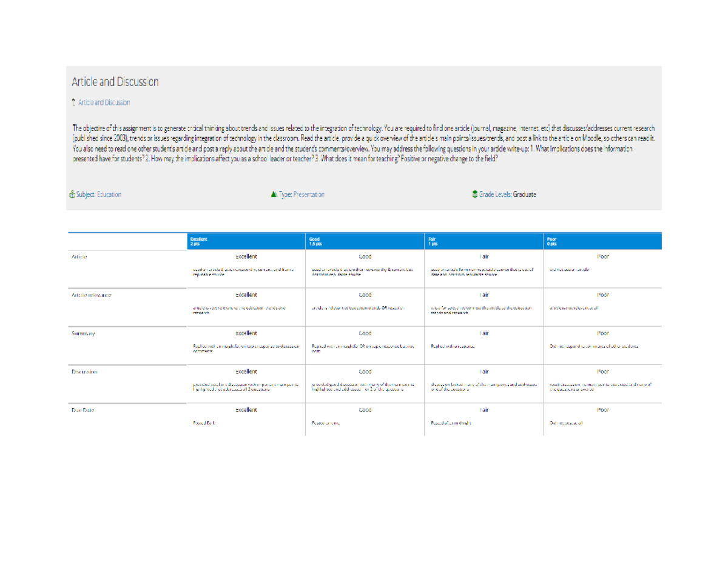
Task: Click the Summary row label
Action: [84, 333]
